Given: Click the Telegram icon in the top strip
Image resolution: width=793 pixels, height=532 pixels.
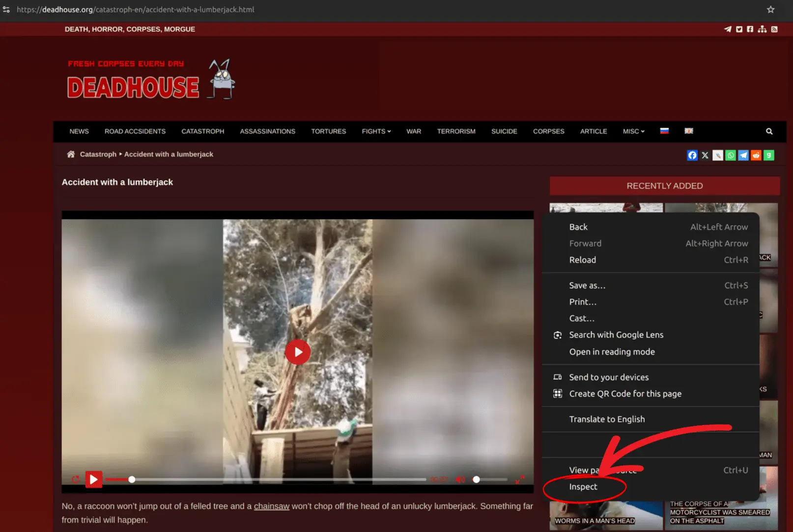Looking at the screenshot, I should [x=728, y=29].
